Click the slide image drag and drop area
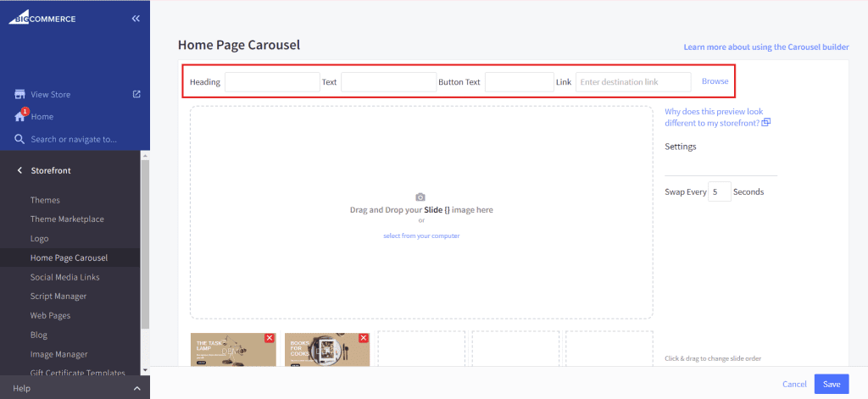868x399 pixels. 421,213
